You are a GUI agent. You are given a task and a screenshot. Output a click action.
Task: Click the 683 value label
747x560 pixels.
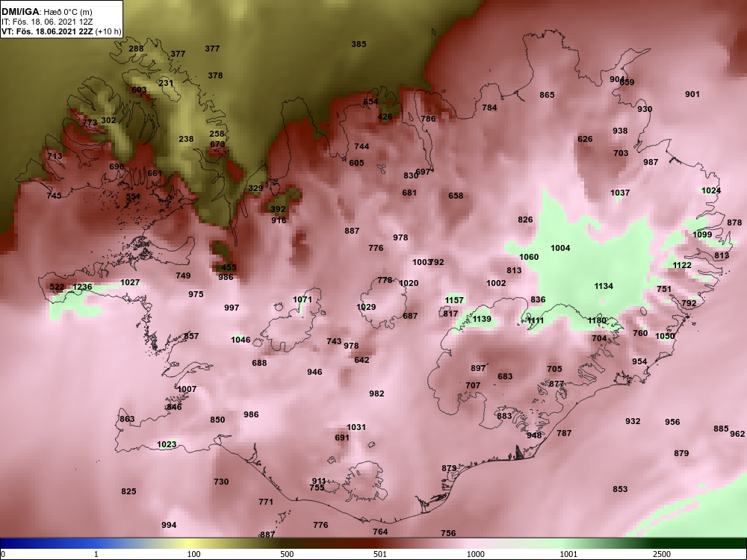[x=505, y=376]
